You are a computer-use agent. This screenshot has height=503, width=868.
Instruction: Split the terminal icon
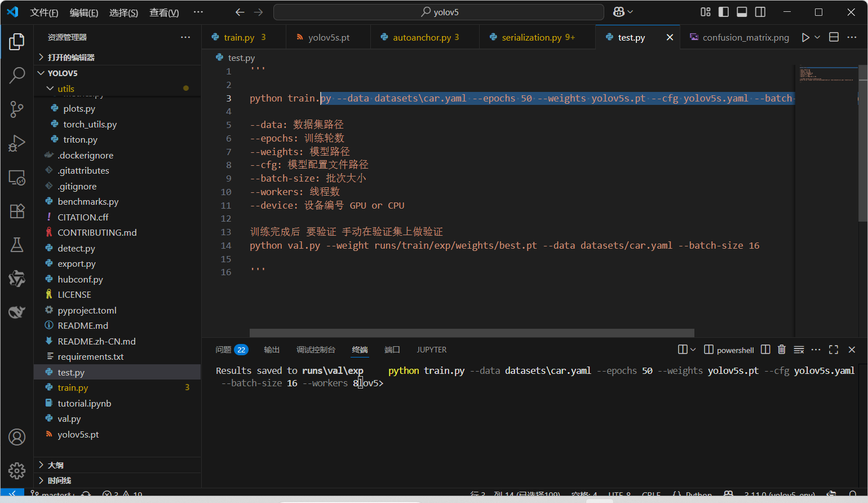(x=765, y=350)
